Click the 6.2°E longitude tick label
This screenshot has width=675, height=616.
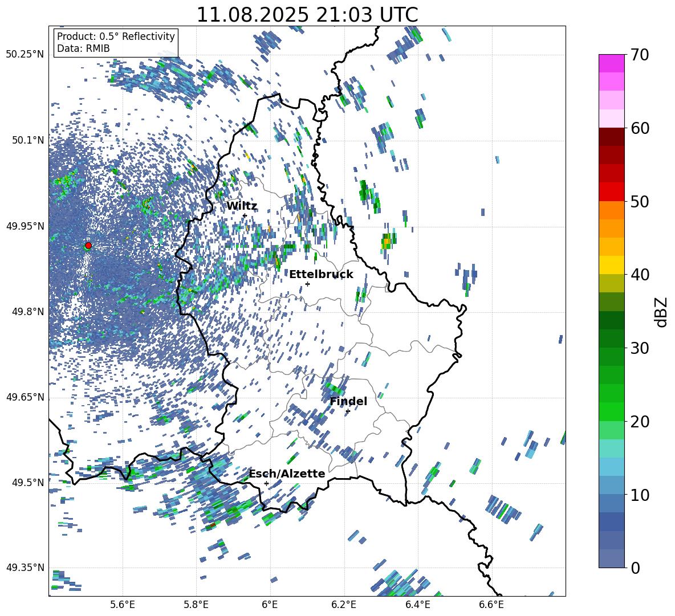click(344, 605)
